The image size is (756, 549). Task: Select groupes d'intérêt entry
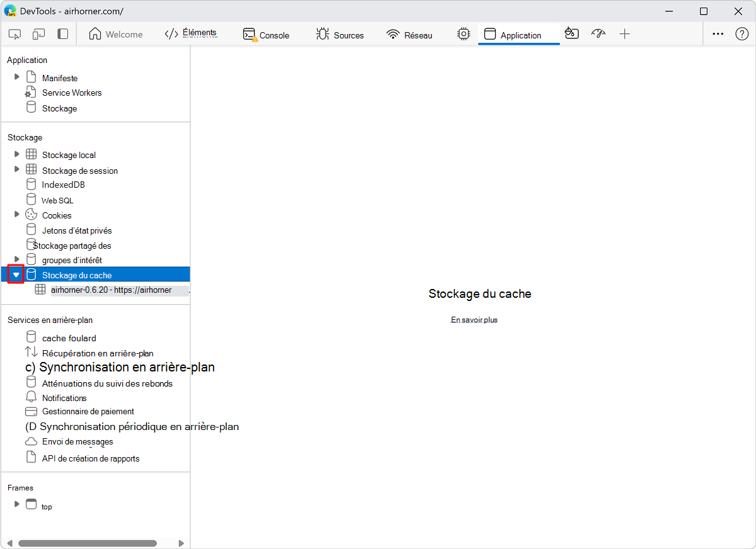[72, 260]
